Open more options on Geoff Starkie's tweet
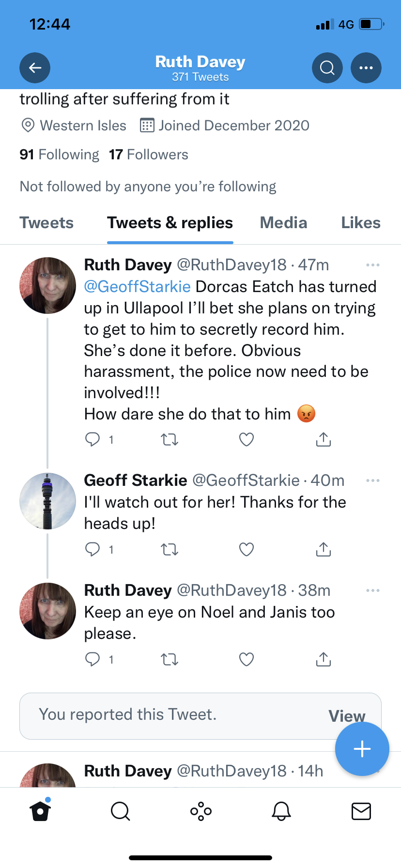 tap(373, 480)
